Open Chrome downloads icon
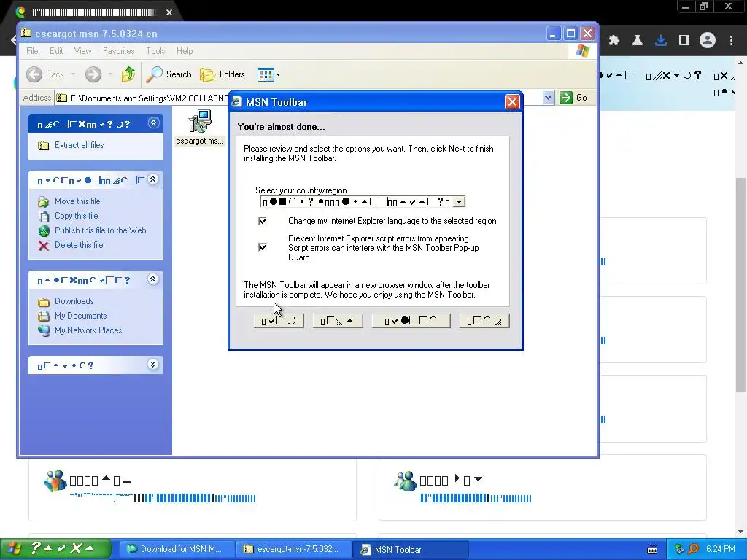747x560 pixels. coord(661,41)
